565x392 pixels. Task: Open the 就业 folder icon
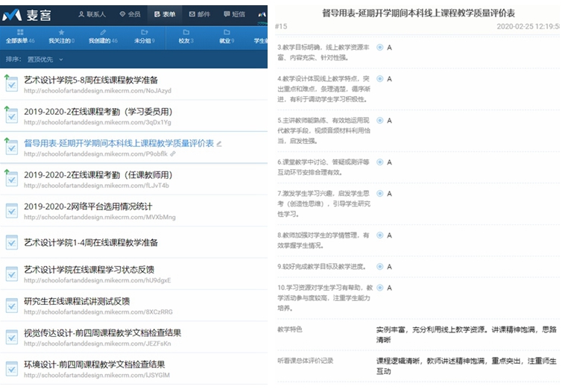[227, 33]
